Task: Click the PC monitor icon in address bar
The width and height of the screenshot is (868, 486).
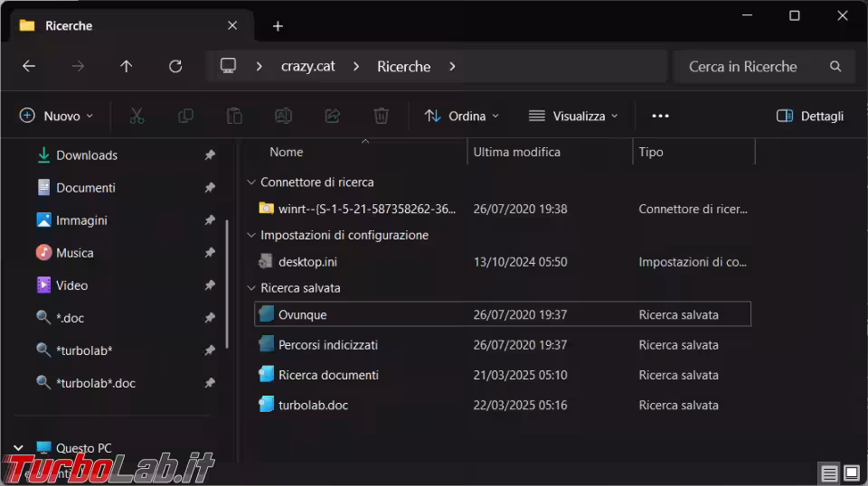Action: coord(228,66)
